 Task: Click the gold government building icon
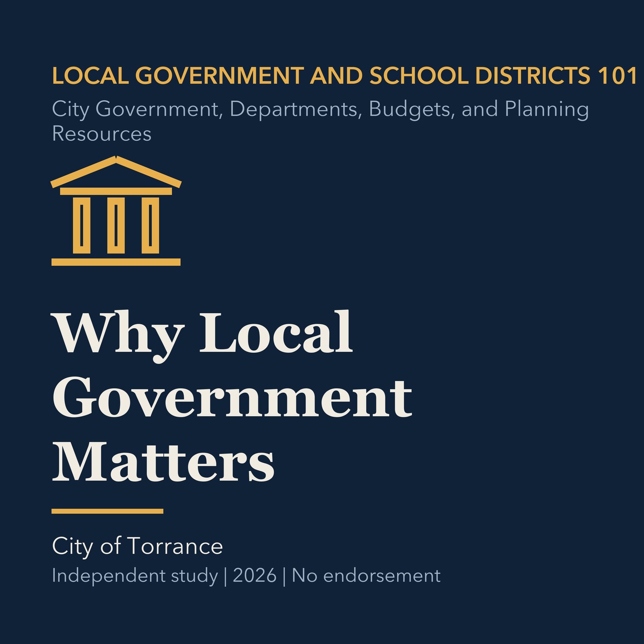116,211
